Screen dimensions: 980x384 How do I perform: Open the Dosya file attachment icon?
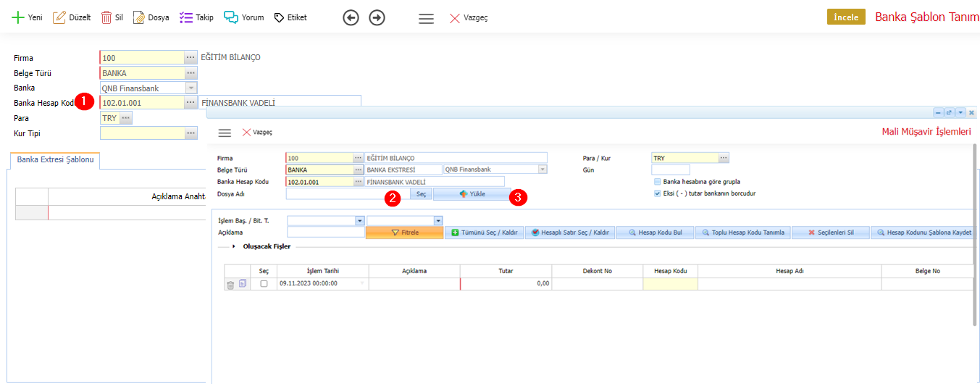click(138, 17)
